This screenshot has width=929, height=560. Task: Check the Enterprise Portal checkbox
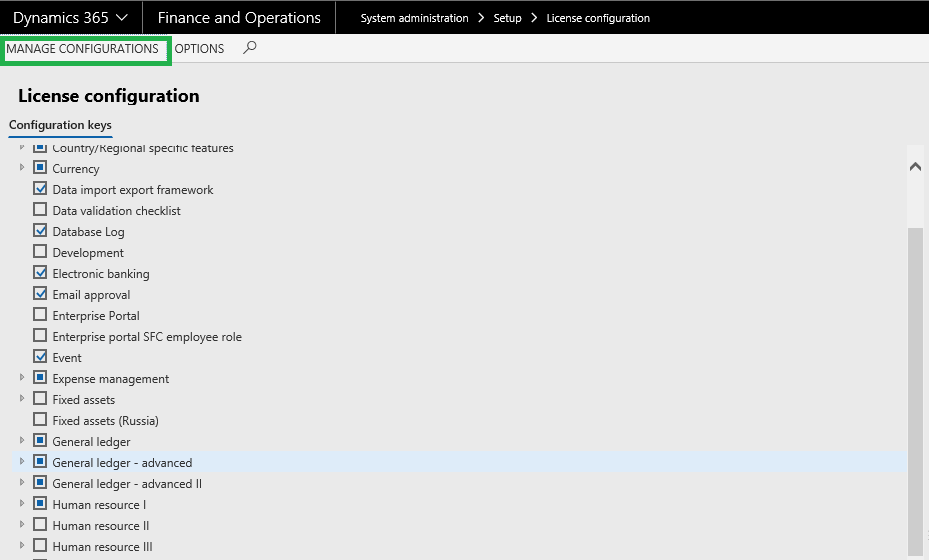pos(40,315)
